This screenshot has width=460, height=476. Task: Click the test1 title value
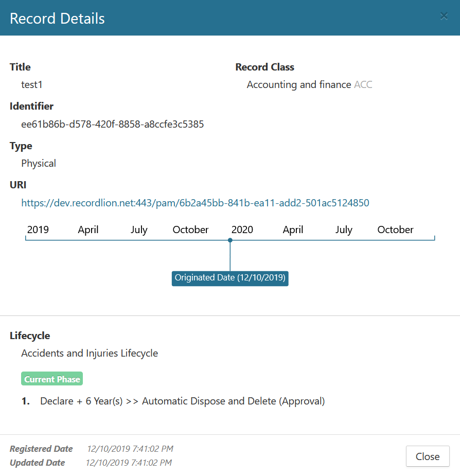click(x=32, y=84)
